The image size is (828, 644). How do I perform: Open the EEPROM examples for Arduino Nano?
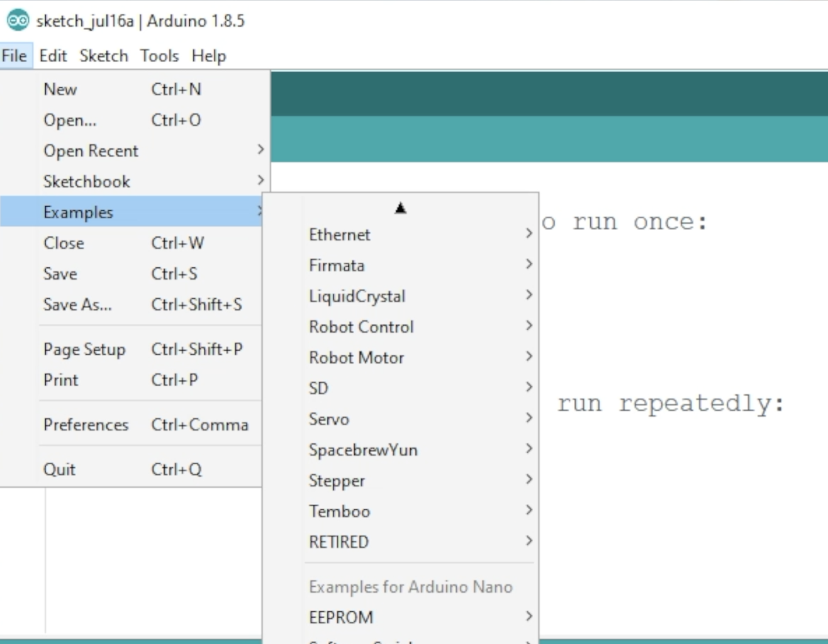(x=341, y=617)
